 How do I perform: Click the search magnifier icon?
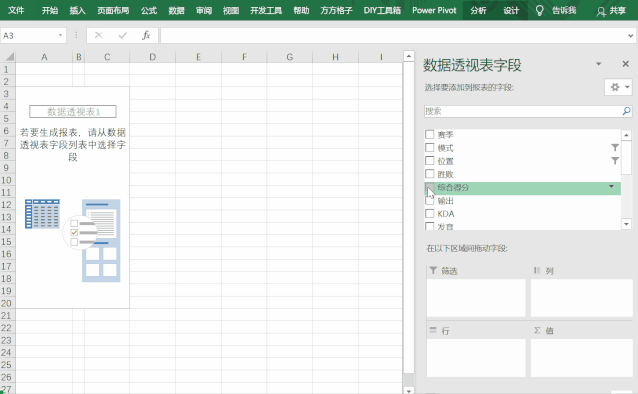pos(627,111)
